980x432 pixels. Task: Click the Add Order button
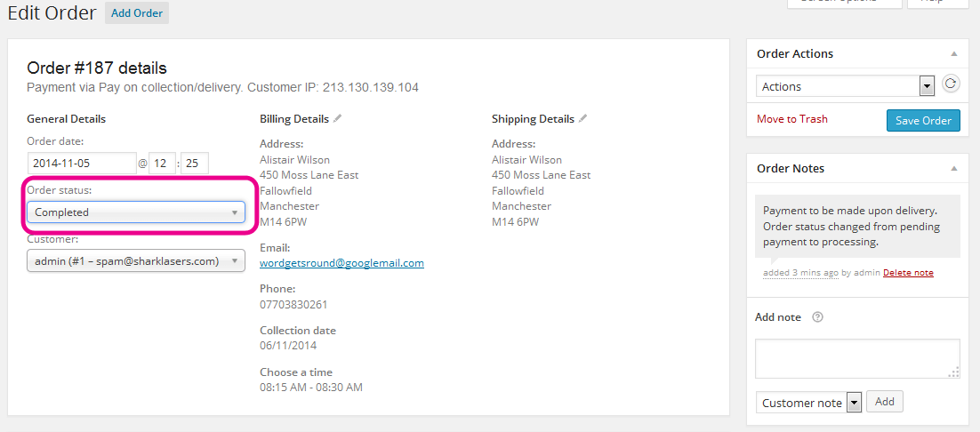[137, 13]
